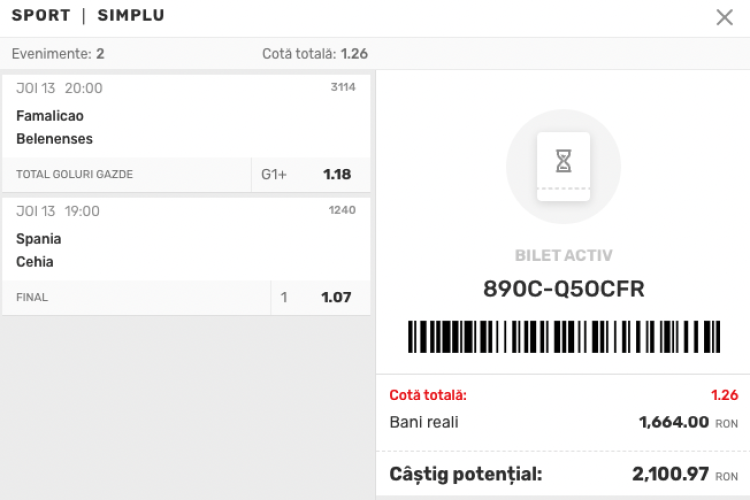Image resolution: width=750 pixels, height=500 pixels.
Task: Click the Bani reali stake amount
Action: 675,422
